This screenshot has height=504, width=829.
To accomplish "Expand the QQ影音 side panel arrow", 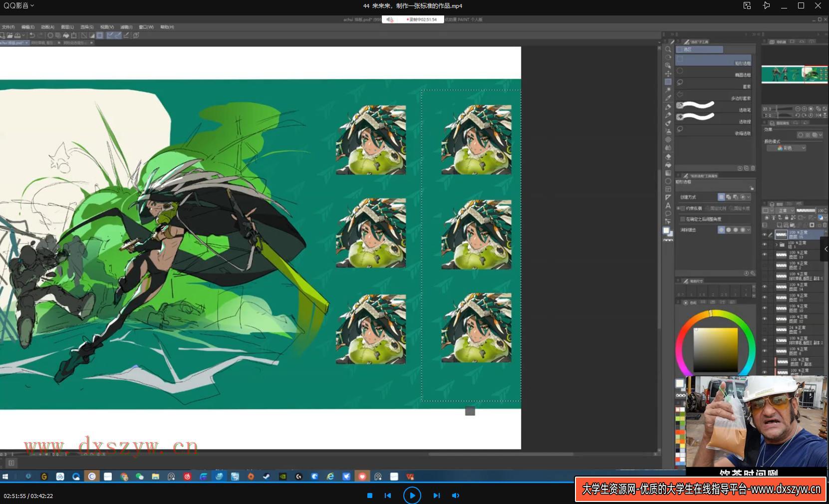I will [x=825, y=249].
